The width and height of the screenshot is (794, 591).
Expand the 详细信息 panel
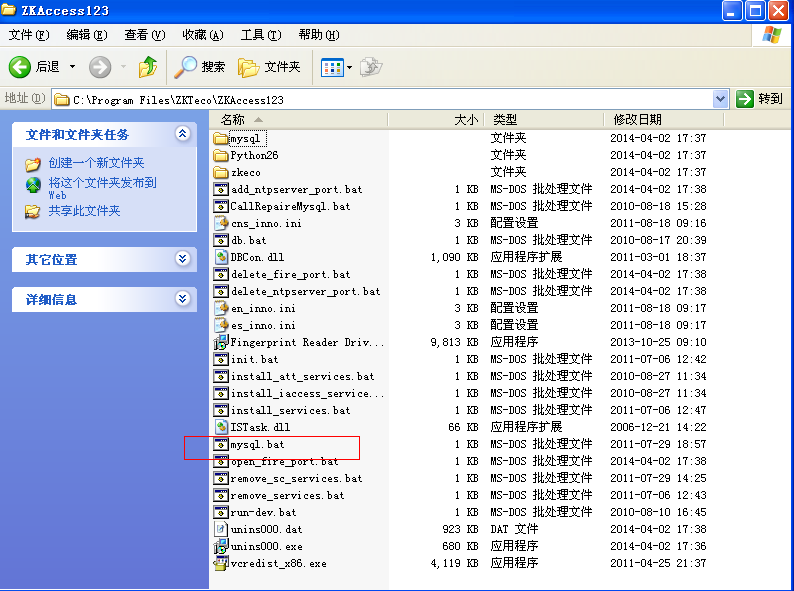click(182, 299)
